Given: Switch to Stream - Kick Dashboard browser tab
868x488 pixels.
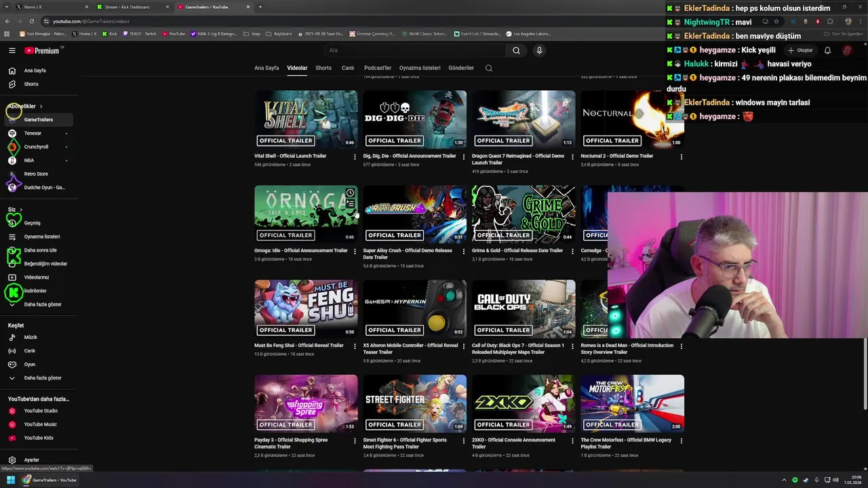Looking at the screenshot, I should pyautogui.click(x=132, y=7).
